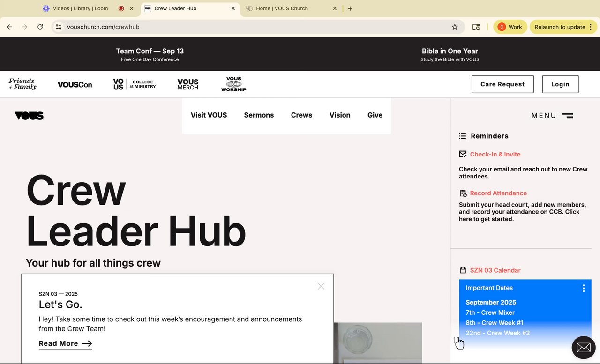
Task: Open the floating mail contact button
Action: click(x=584, y=348)
